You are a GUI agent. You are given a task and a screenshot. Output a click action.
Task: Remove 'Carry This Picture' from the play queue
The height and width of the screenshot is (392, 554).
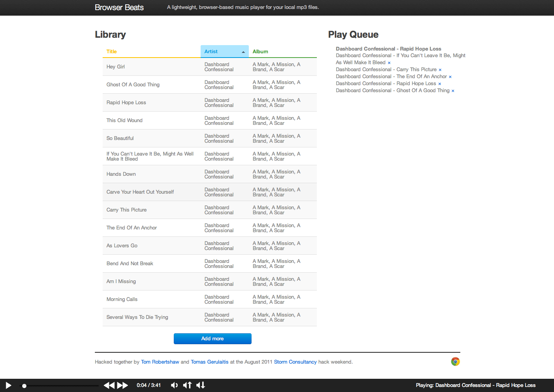point(440,70)
